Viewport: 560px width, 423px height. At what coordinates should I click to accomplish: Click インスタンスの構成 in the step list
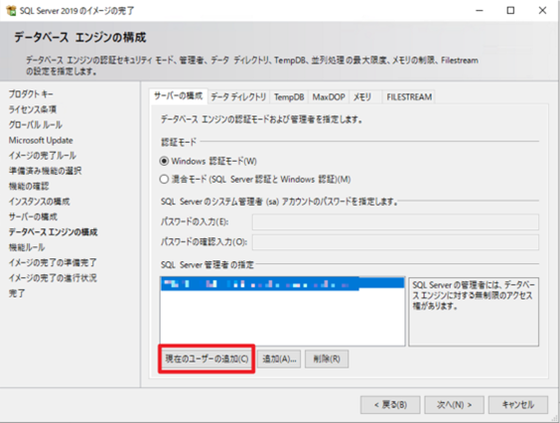click(x=39, y=201)
